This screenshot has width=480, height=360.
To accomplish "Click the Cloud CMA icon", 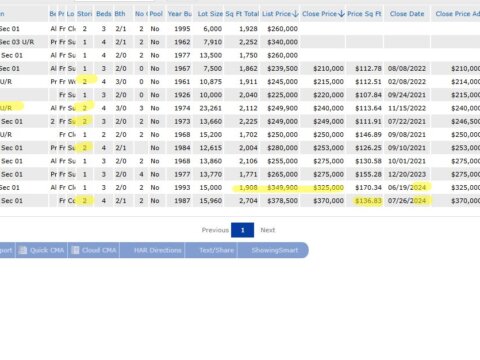I will (76, 250).
